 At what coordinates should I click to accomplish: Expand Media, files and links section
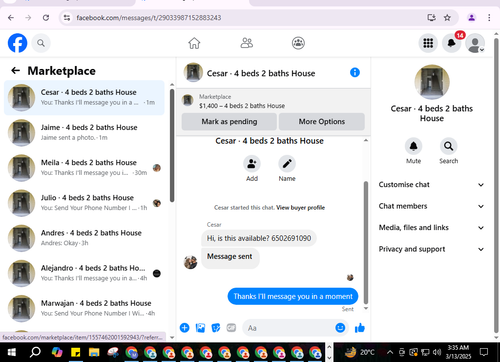pos(431,228)
